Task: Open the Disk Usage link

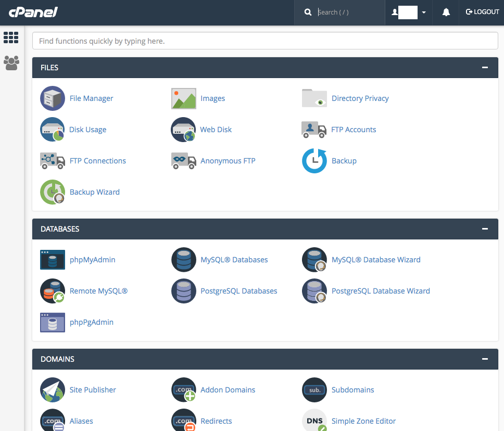Action: pyautogui.click(x=88, y=130)
